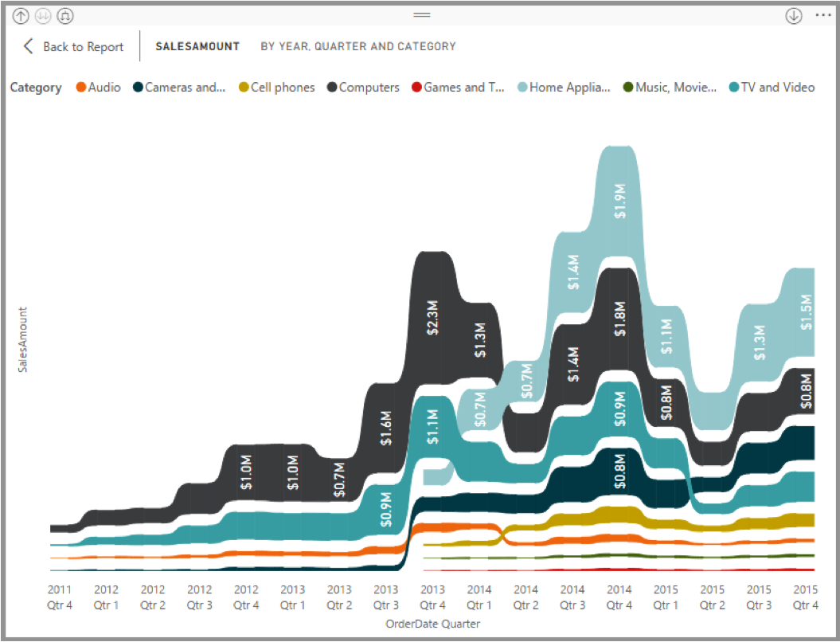Click the $2.3M Computers ribbon segment
Image resolution: width=840 pixels, height=642 pixels.
pos(433,319)
